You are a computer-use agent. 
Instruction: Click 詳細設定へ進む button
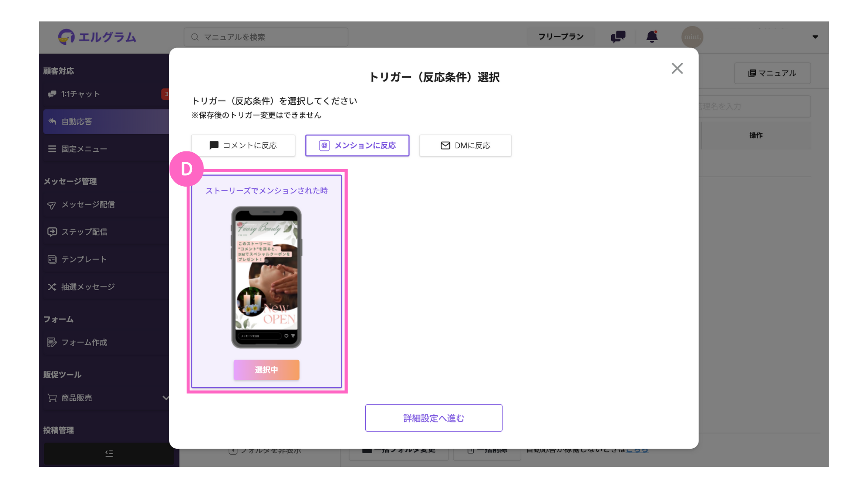pyautogui.click(x=434, y=418)
